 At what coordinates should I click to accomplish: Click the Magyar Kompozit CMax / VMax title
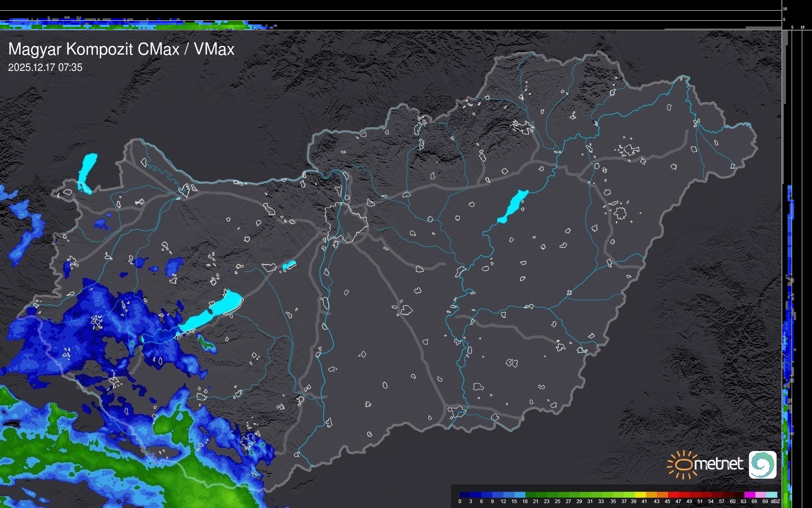pyautogui.click(x=121, y=49)
